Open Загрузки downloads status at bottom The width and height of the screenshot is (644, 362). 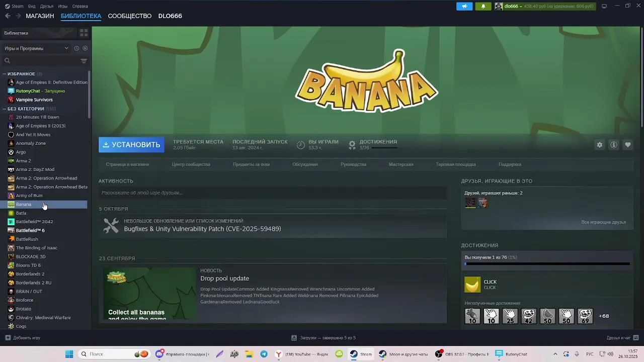pos(324,338)
